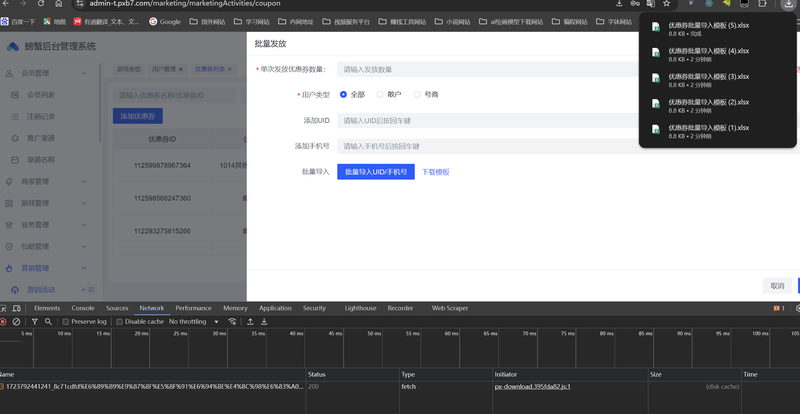This screenshot has width=800, height=414.
Task: Export HAR file using download arrow icon
Action: (264, 322)
